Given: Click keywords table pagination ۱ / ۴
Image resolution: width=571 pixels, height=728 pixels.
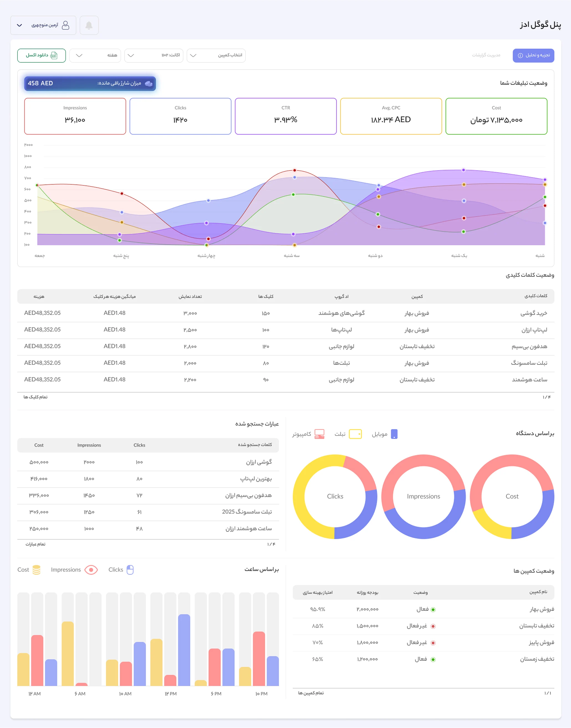Looking at the screenshot, I should 546,397.
